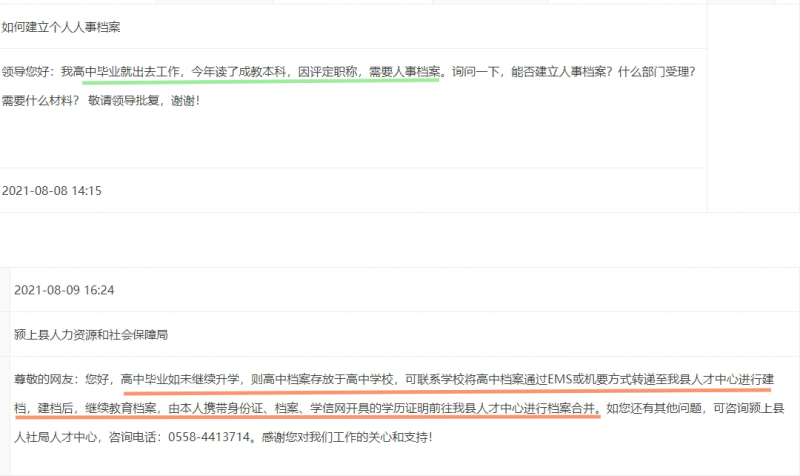Image resolution: width=800 pixels, height=476 pixels.
Task: Click the reply timestamp 2021-08-09 16:24
Action: [x=64, y=290]
